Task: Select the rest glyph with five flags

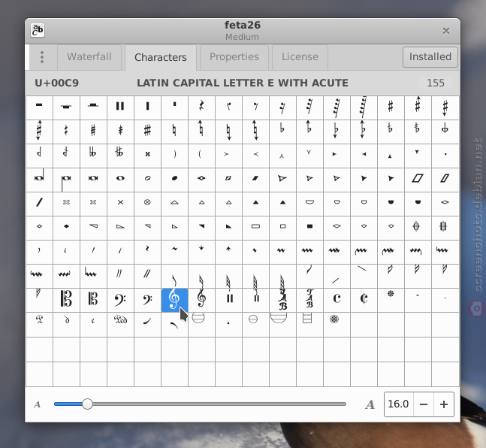Action: (x=364, y=107)
